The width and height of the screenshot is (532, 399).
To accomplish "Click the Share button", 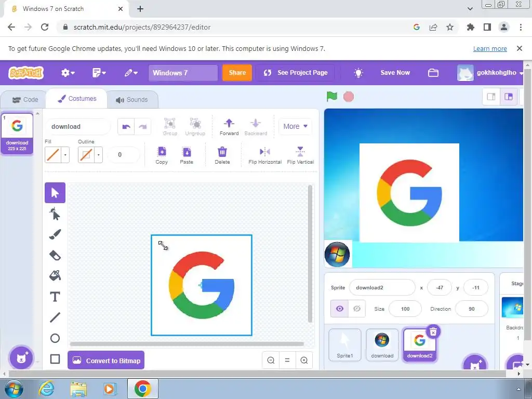I will point(237,73).
